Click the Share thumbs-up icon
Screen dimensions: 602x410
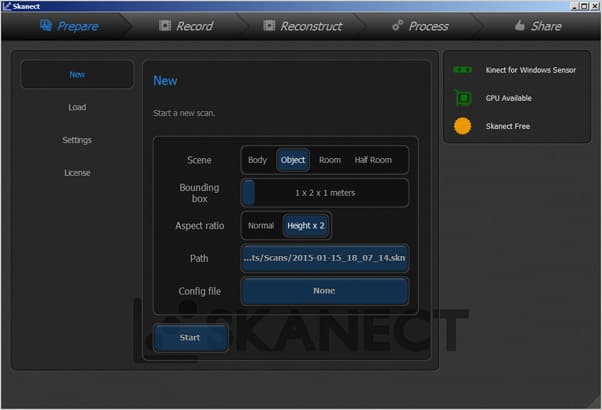click(519, 25)
